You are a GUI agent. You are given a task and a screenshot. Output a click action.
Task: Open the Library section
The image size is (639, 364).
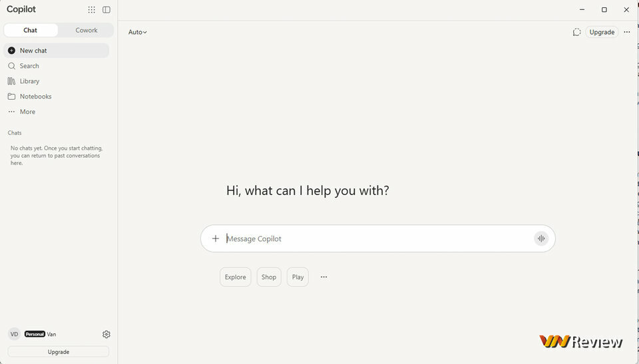tap(57, 81)
